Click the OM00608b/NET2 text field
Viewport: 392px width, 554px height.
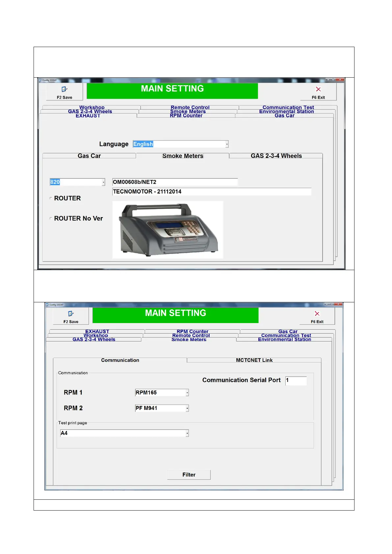[175, 182]
